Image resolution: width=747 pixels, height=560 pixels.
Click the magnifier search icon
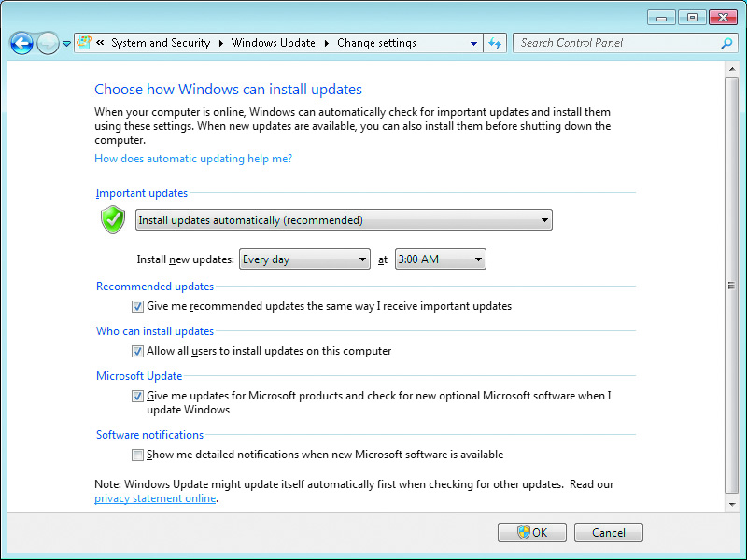tap(726, 43)
